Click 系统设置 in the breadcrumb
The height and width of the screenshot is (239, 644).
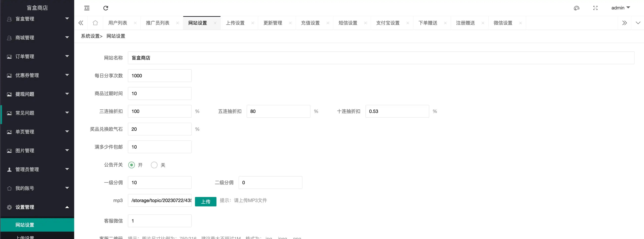coord(90,36)
